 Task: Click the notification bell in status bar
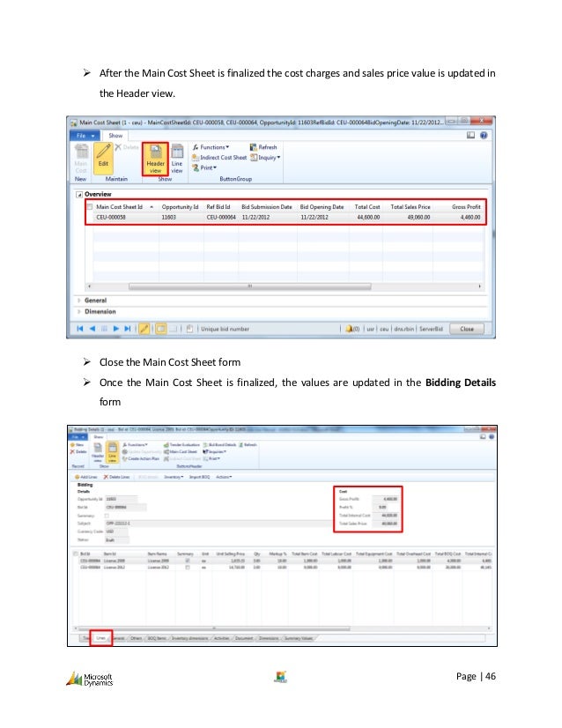pos(349,329)
